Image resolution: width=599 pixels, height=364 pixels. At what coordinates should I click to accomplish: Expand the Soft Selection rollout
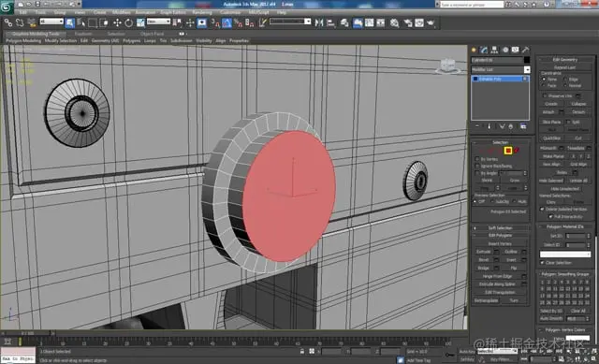coord(500,227)
